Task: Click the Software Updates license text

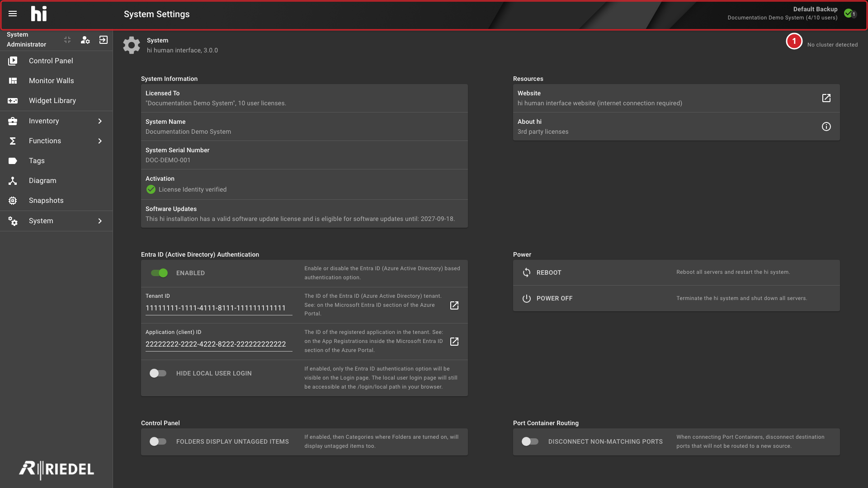Action: click(300, 219)
